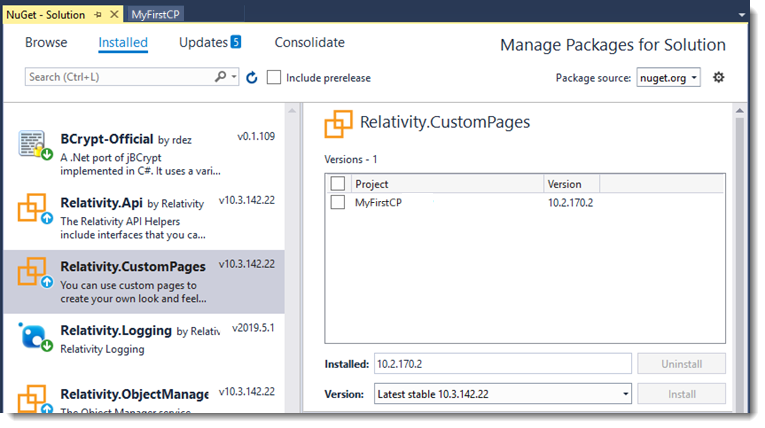Click the 'Versions - 1' label
Screen dimensions: 765x428
point(351,160)
